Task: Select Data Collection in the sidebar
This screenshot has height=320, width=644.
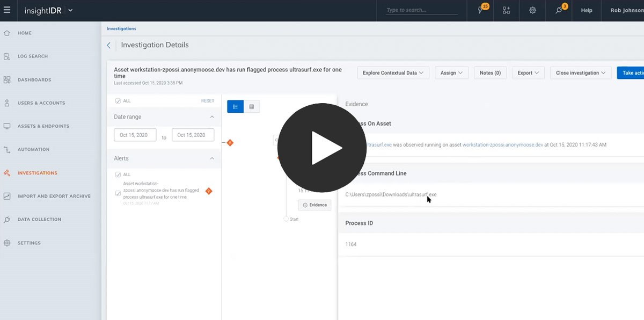Action: 39,219
